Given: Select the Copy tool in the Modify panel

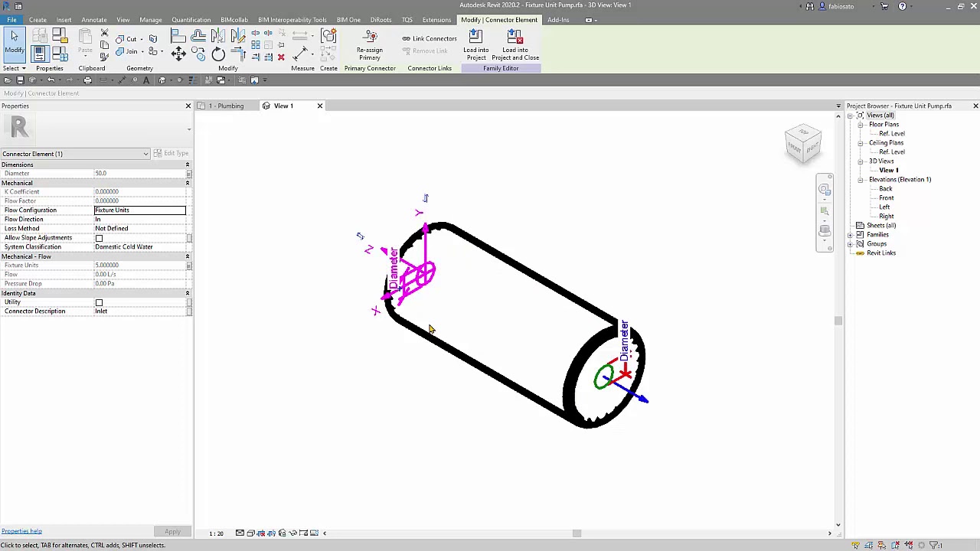Looking at the screenshot, I should coord(198,53).
